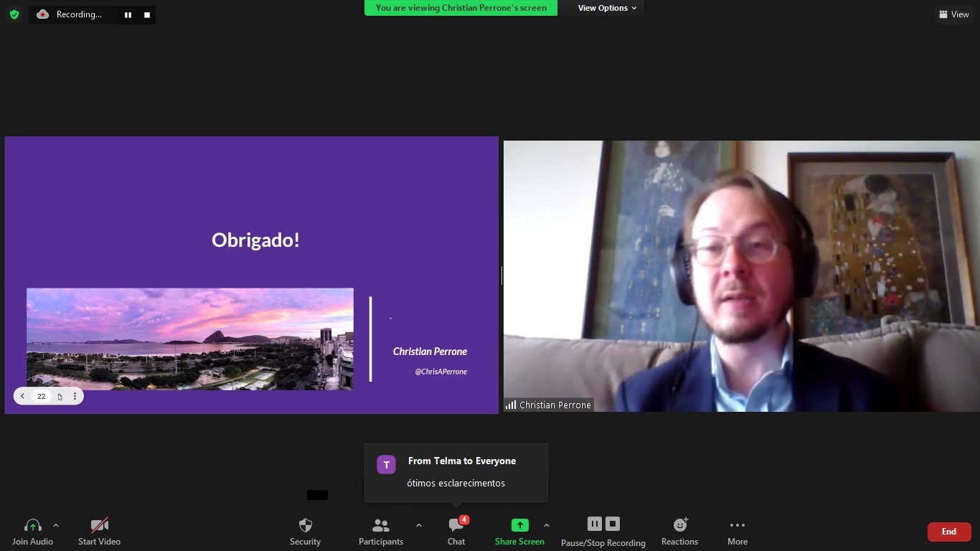Join Audio with headphone icon
980x551 pixels.
(x=32, y=532)
